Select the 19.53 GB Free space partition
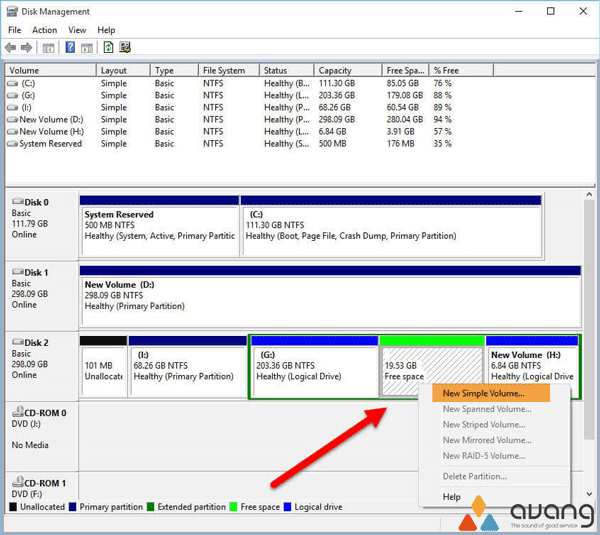The width and height of the screenshot is (600, 535). (x=431, y=370)
